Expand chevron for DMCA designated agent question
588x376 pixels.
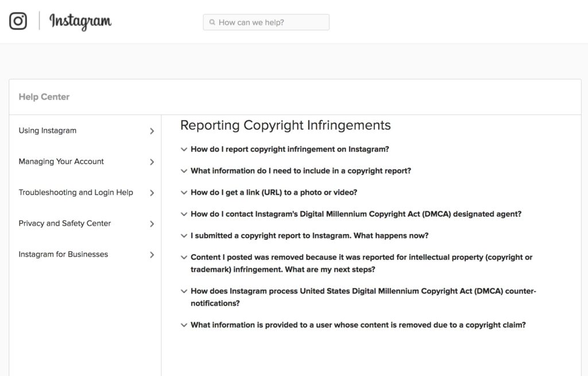click(x=184, y=214)
